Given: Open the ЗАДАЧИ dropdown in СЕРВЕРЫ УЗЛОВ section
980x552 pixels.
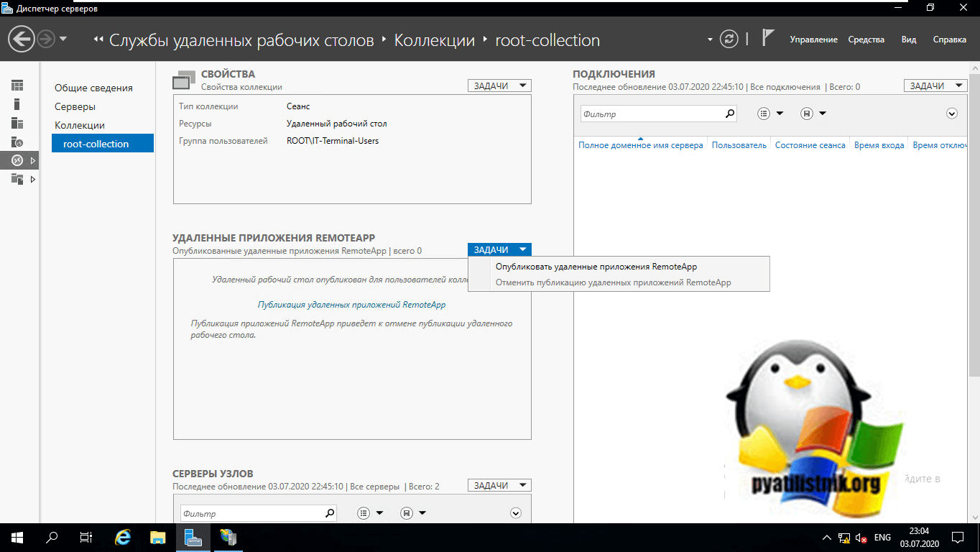Looking at the screenshot, I should tap(499, 485).
